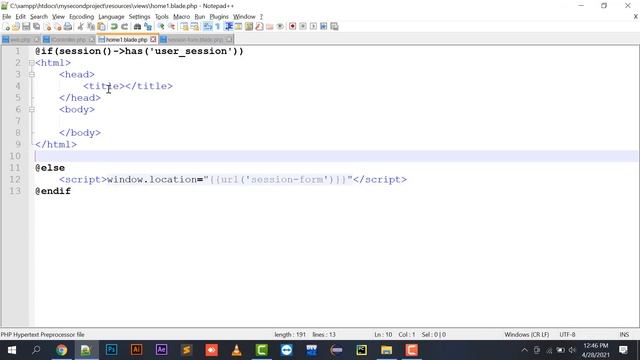Open the Function List panel icon
The width and height of the screenshot is (640, 360).
click(259, 27)
